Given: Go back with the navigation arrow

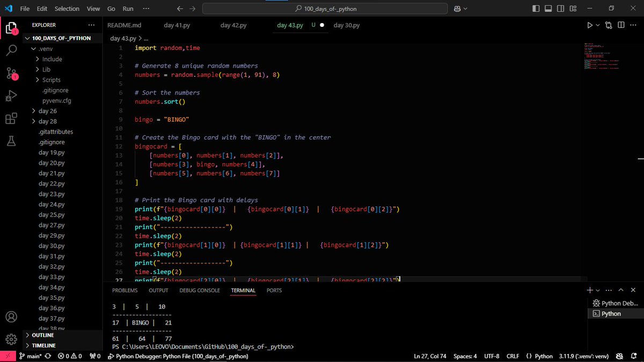Looking at the screenshot, I should tap(180, 9).
